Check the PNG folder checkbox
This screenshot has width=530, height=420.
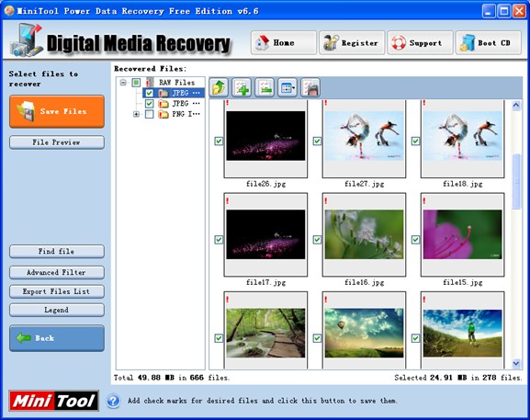tap(149, 114)
